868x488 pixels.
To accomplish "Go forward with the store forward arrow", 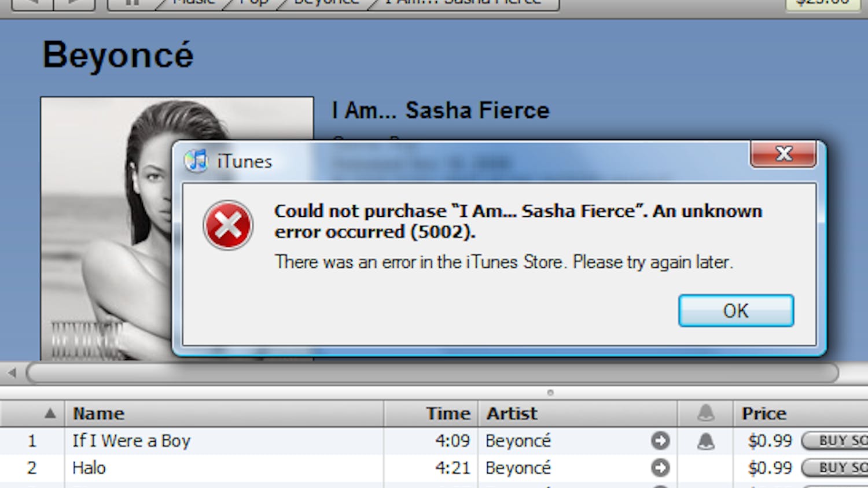I will (74, 3).
